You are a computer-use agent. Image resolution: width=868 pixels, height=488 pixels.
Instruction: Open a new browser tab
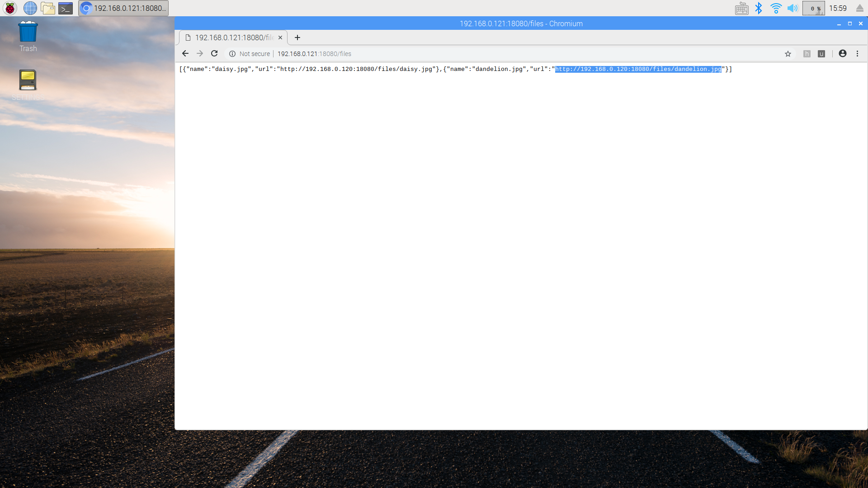[x=297, y=38]
